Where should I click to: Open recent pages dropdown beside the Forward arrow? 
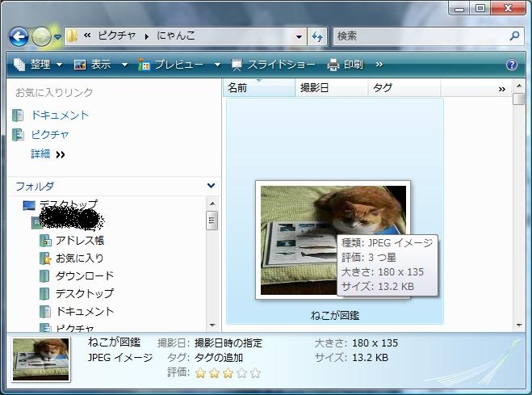57,36
